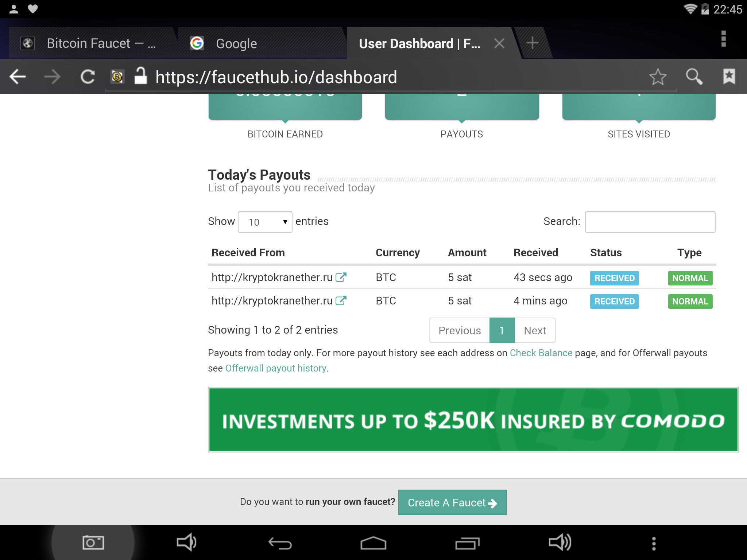Screen dimensions: 747x560
Task: Sort table by Amount column header
Action: pyautogui.click(x=467, y=253)
